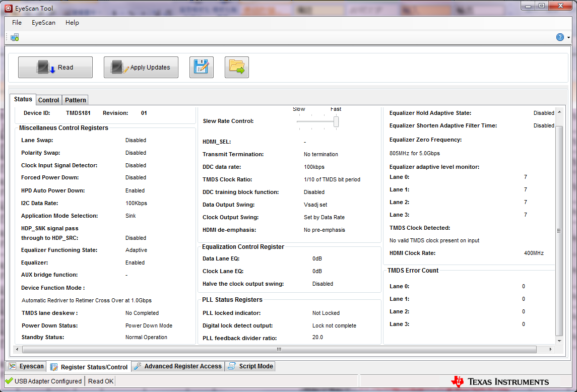
Task: Click the HDMI de-emphasis value No pre-emphasis
Action: pyautogui.click(x=325, y=230)
